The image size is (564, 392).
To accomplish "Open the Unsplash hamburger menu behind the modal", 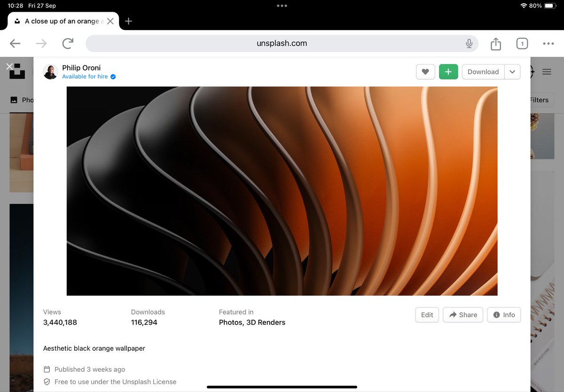I will click(x=547, y=72).
